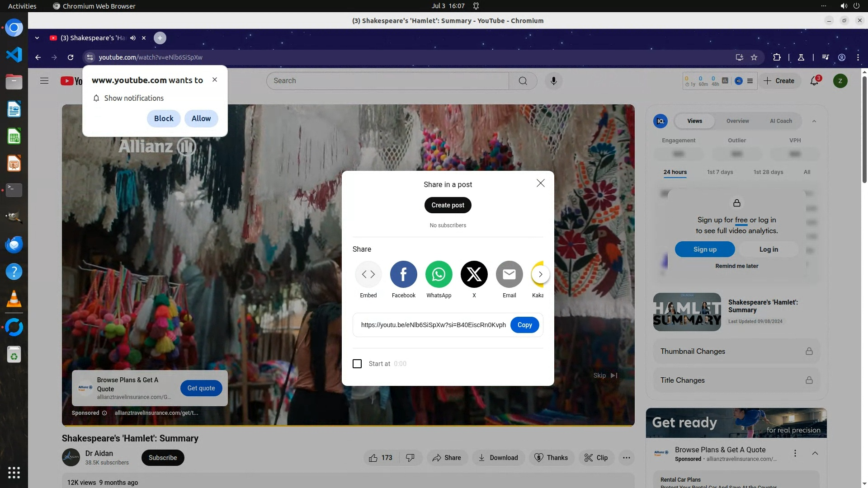The width and height of the screenshot is (868, 488).
Task: Open the hamburger guide menu
Action: [x=44, y=81]
